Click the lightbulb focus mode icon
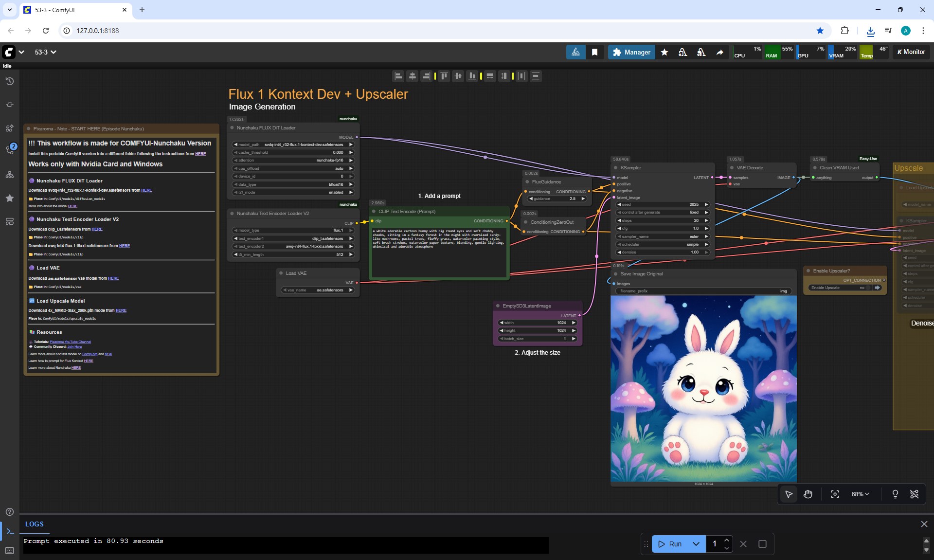Viewport: 934px width, 560px height. (x=895, y=494)
